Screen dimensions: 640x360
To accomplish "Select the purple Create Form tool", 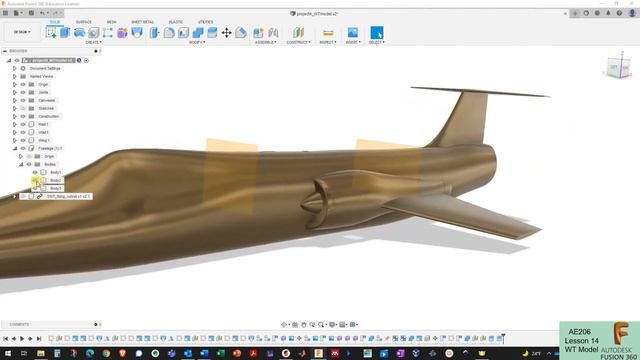I will pos(122,33).
